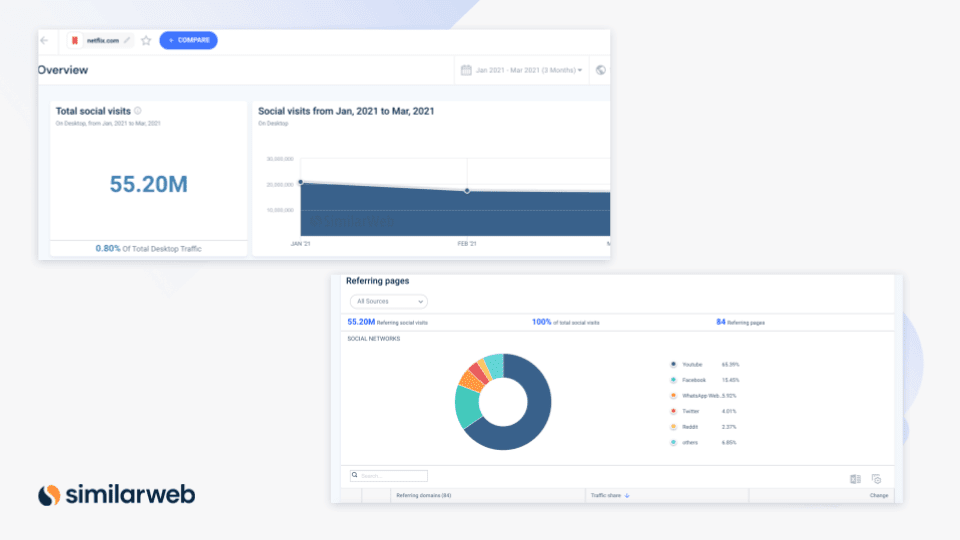Favorite netflix.com with the star icon
The image size is (960, 540).
tap(146, 40)
